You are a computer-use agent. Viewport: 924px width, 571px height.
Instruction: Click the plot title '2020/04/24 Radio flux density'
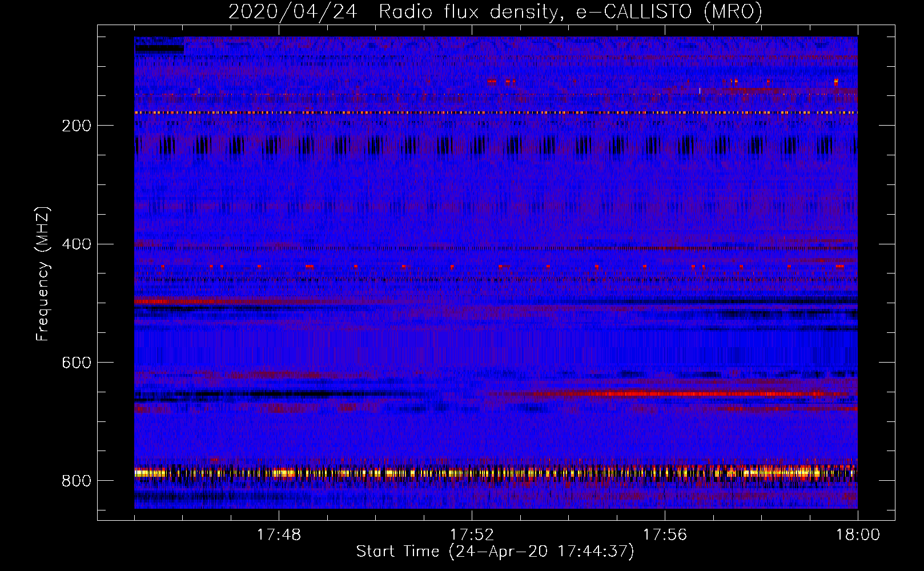[495, 11]
